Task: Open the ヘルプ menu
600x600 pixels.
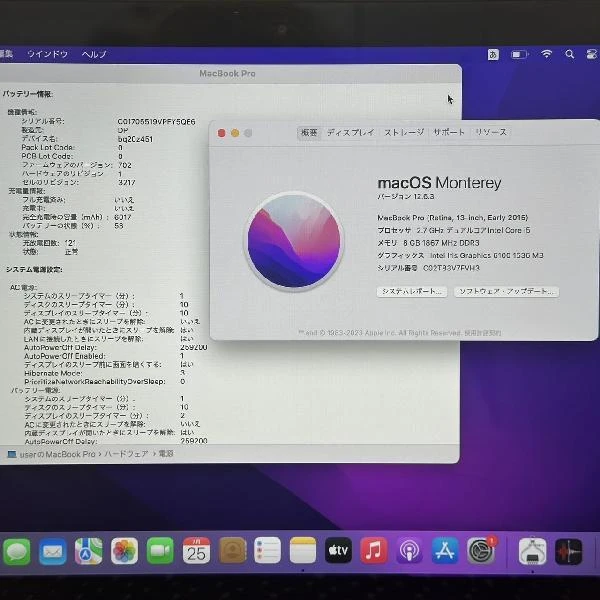Action: (94, 53)
